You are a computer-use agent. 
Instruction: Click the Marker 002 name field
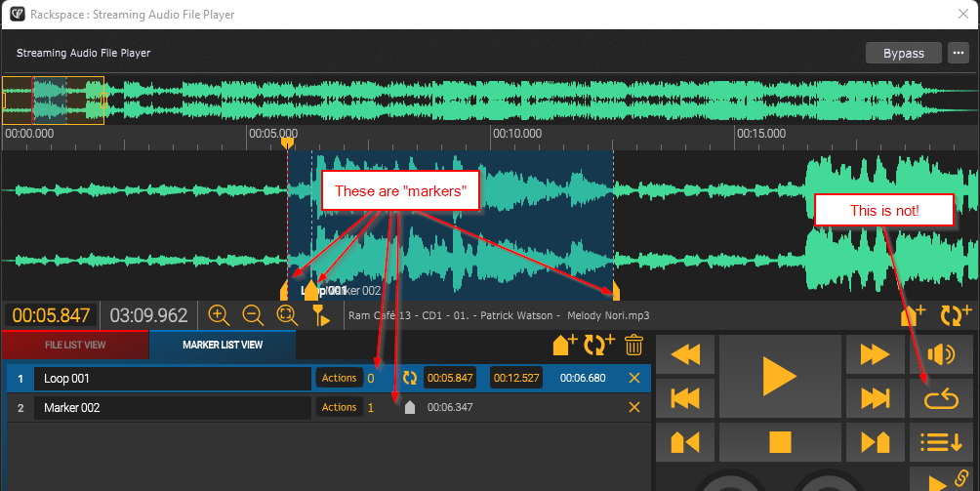[172, 407]
